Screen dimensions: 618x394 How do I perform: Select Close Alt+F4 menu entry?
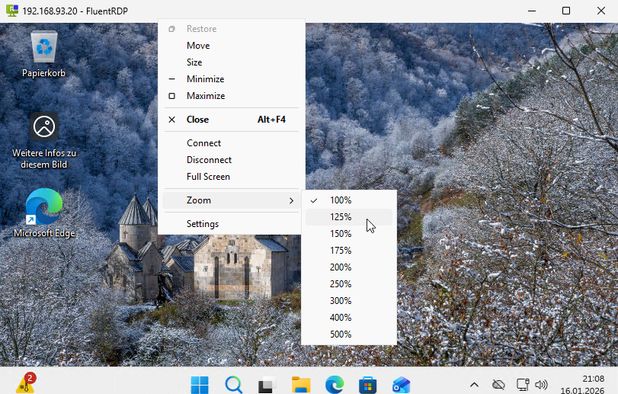tap(231, 119)
